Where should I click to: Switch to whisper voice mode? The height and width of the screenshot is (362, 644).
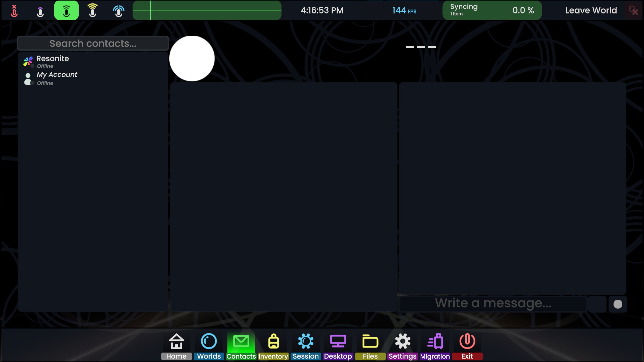coord(40,11)
